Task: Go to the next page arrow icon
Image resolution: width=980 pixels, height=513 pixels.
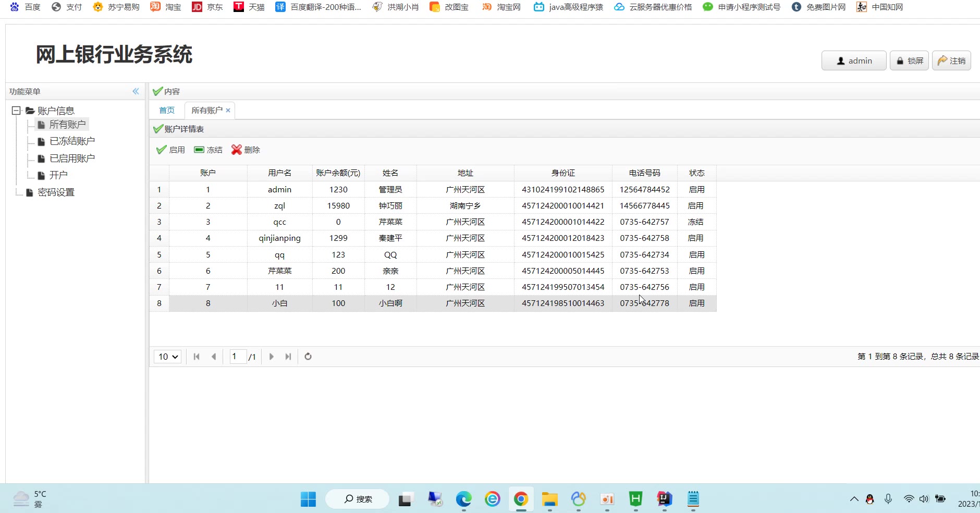Action: pyautogui.click(x=271, y=357)
